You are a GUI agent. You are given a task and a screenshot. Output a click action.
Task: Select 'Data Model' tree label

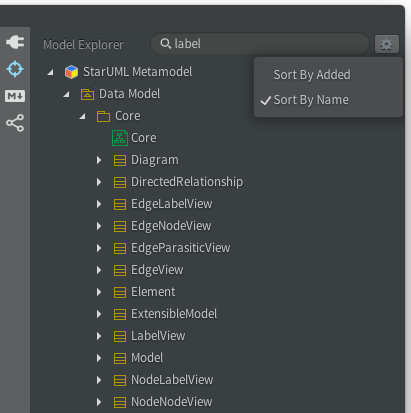click(x=130, y=94)
